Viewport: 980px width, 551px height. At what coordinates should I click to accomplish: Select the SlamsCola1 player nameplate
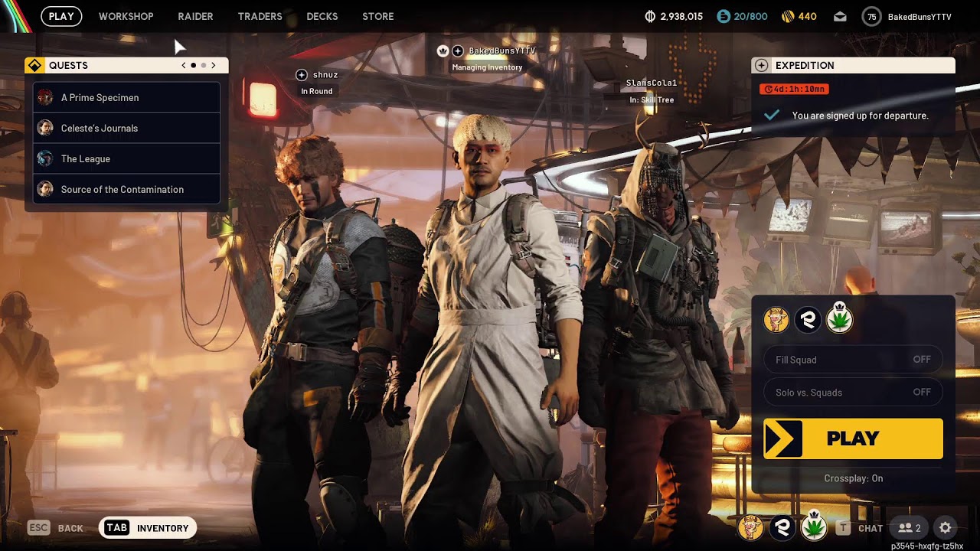tap(652, 83)
